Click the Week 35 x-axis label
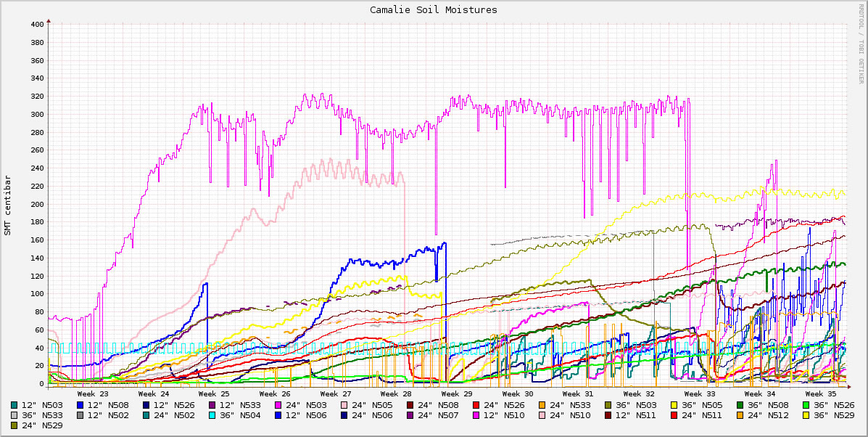This screenshot has height=437, width=868. pyautogui.click(x=820, y=393)
